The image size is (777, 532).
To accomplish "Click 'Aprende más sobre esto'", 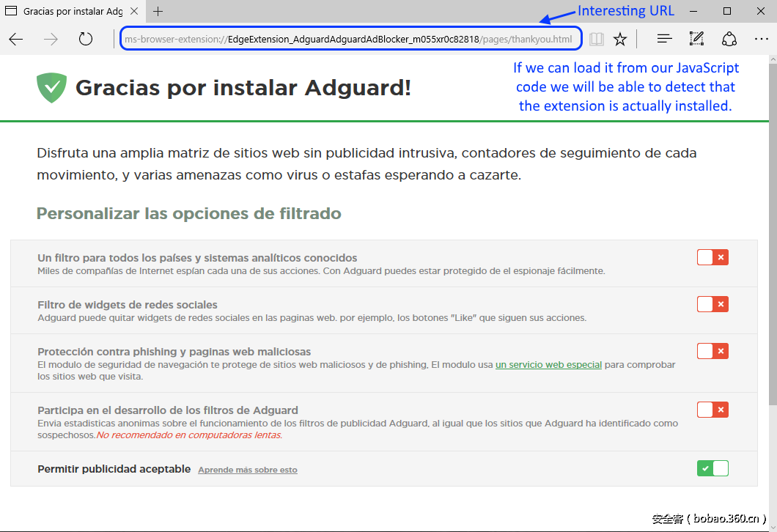I will pos(247,470).
